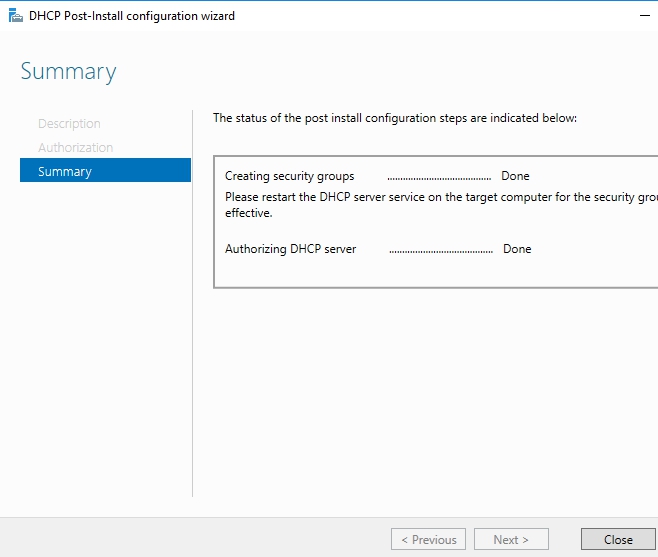Screen dimensions: 658x557
Task: Close the wizard with the Close button
Action: click(x=618, y=540)
